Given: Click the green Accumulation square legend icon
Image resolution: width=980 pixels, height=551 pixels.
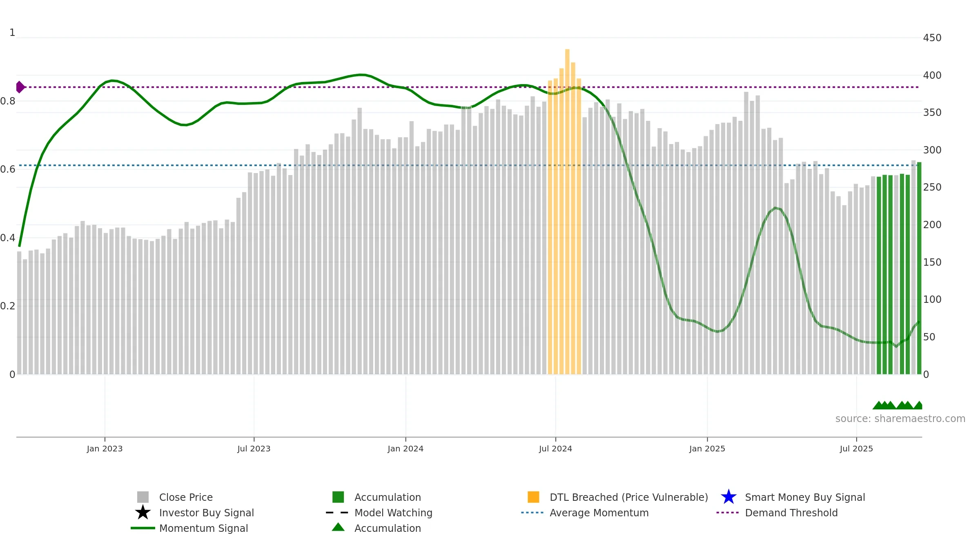Looking at the screenshot, I should (x=338, y=497).
